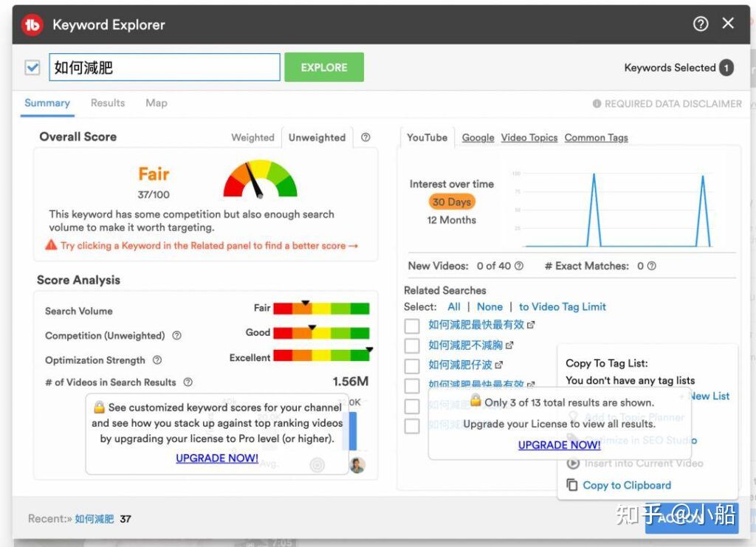Image resolution: width=756 pixels, height=547 pixels.
Task: Click the keyword search input field
Action: tap(165, 67)
